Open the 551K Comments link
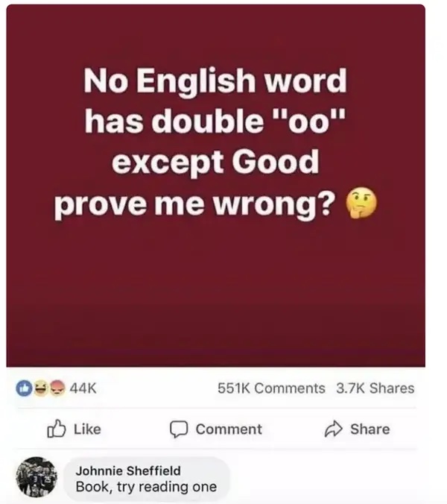 tap(271, 388)
